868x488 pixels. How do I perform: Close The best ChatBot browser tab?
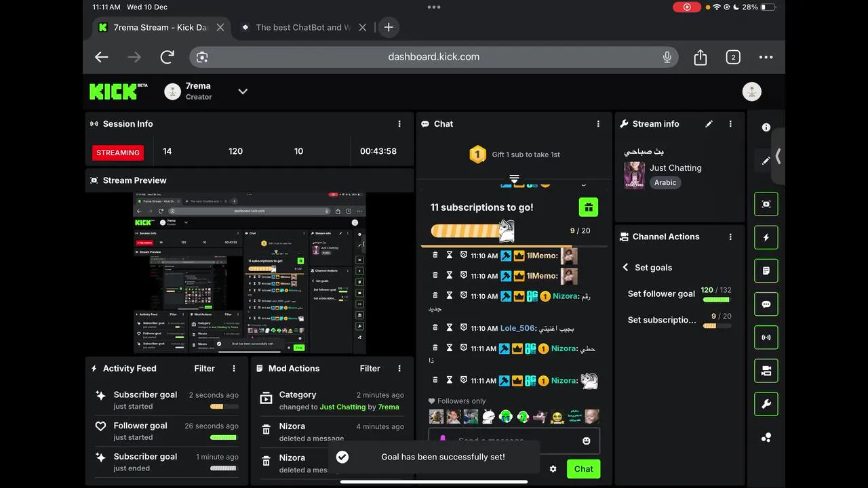[362, 28]
